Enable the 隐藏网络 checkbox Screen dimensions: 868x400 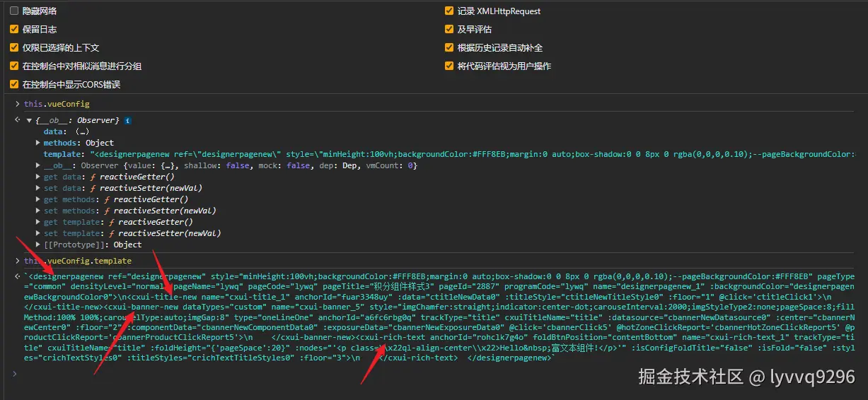tap(14, 11)
